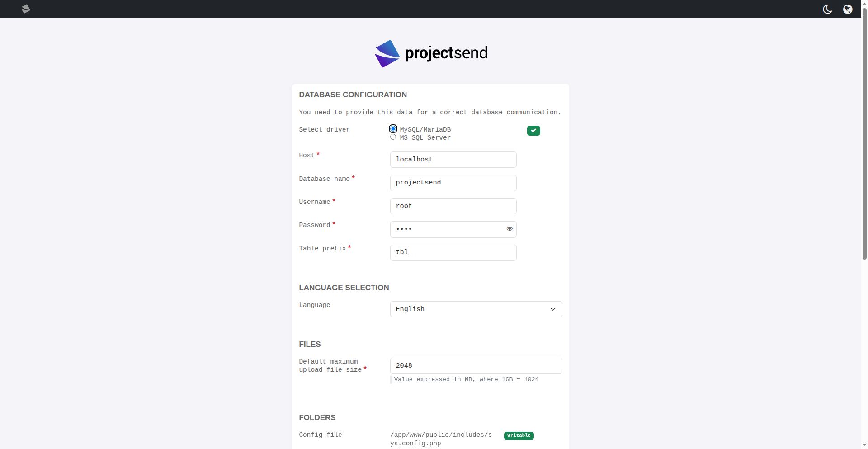This screenshot has height=449, width=868.
Task: Click the page vertical scrollbar thumb
Action: click(x=864, y=136)
